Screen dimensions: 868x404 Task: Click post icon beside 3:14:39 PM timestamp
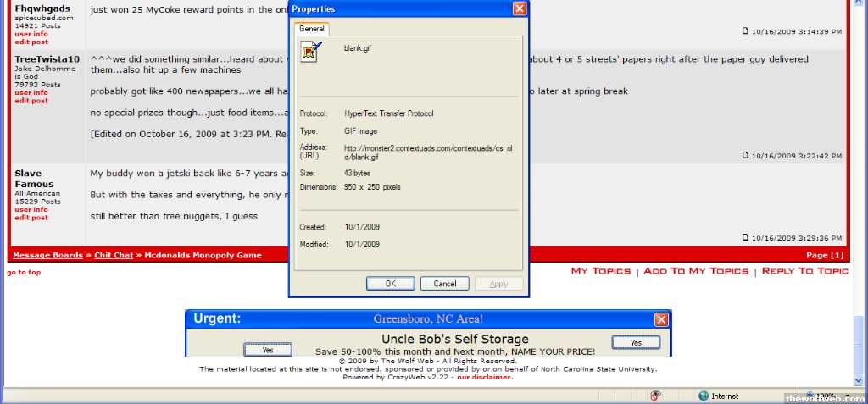pos(746,31)
